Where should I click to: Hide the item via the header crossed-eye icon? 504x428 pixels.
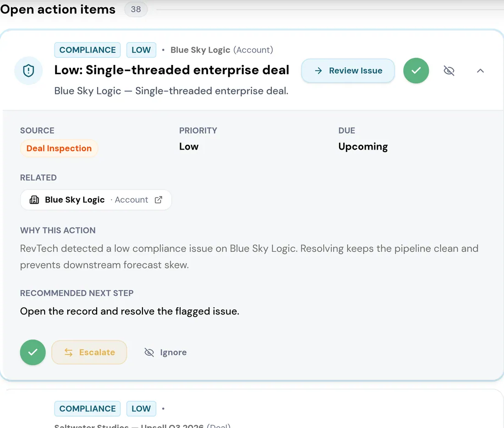point(449,70)
